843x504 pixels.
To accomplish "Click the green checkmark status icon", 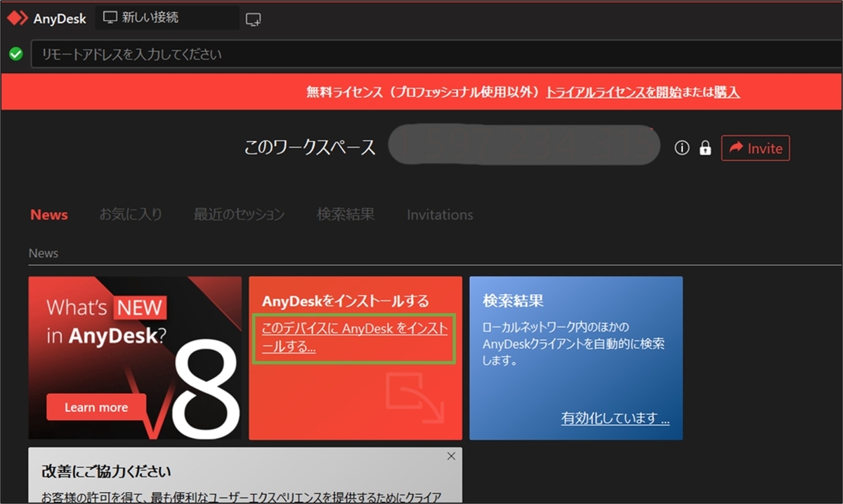I will [x=15, y=53].
